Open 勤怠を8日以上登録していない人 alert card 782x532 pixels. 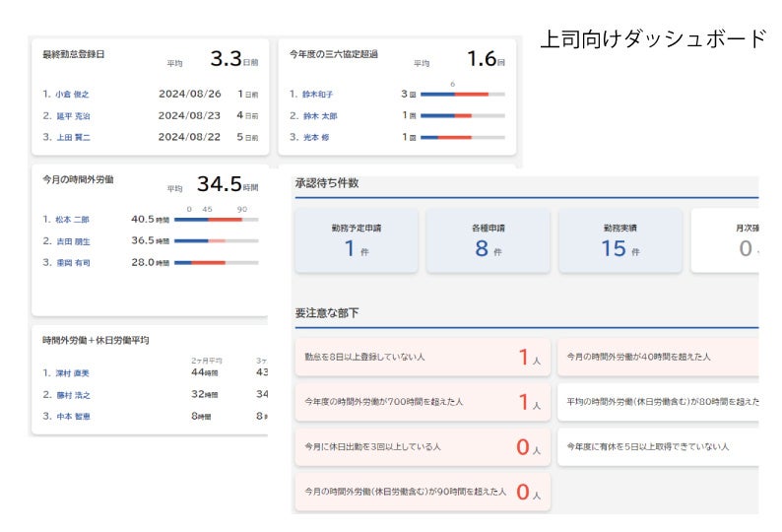point(423,358)
